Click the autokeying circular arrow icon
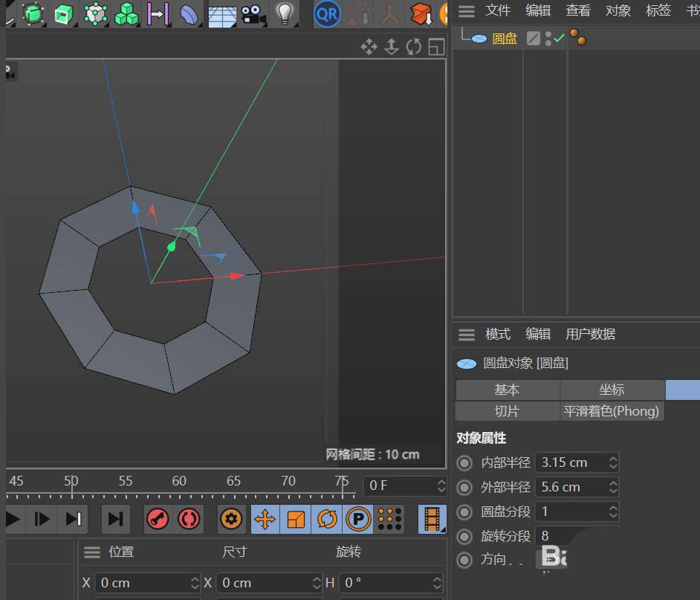 coord(188,519)
